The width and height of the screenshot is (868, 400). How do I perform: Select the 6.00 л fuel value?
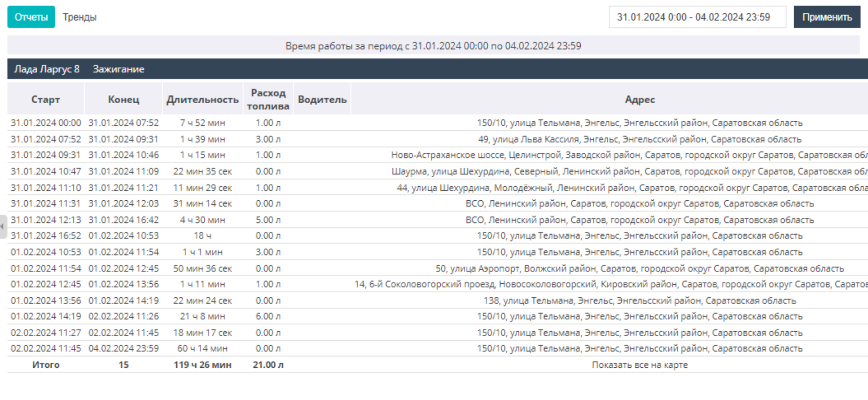(x=268, y=316)
